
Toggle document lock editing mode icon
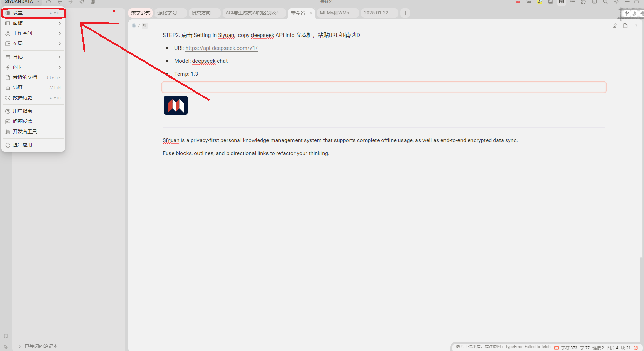click(614, 26)
